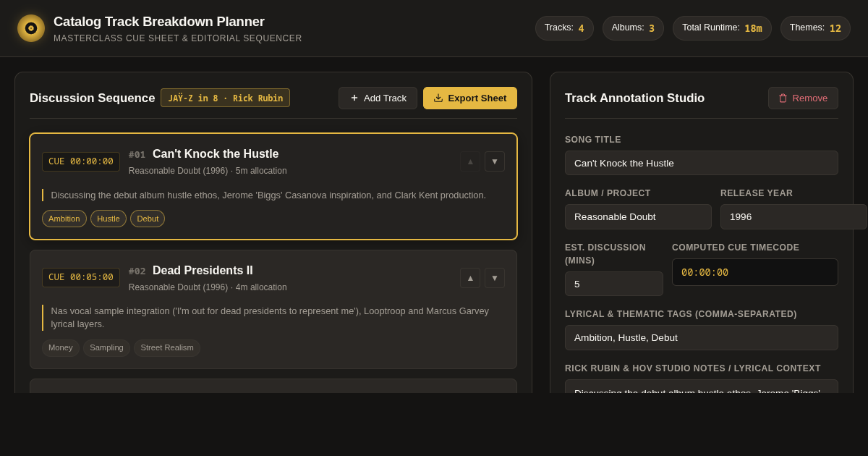Click the disabled up arrow on track #01

click(x=470, y=161)
